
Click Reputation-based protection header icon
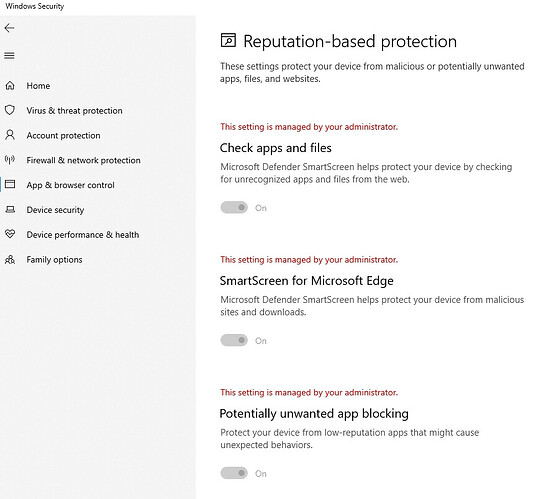[x=228, y=40]
